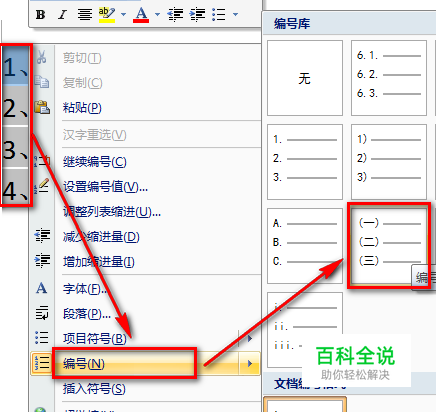Click the increase indent icon in the mini toolbar
Viewport: 436px width, 412px height.
197,15
